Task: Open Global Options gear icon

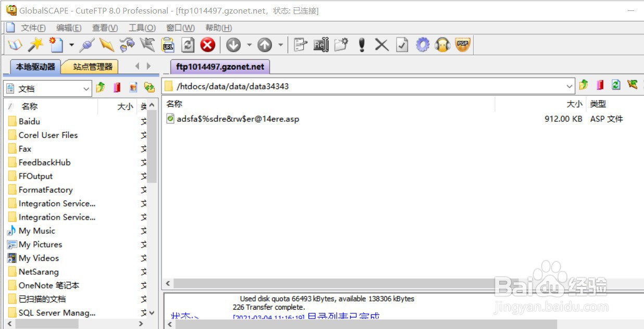Action: pyautogui.click(x=423, y=45)
